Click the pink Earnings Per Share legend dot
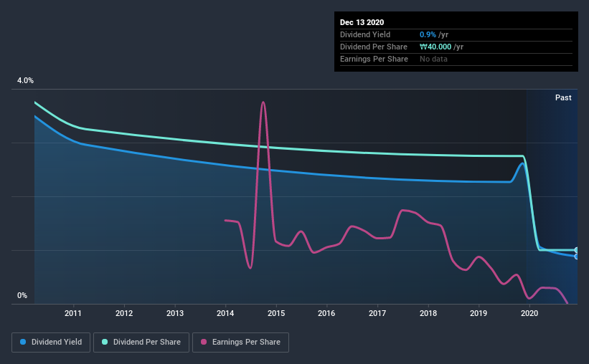This screenshot has height=364, width=589. 204,342
